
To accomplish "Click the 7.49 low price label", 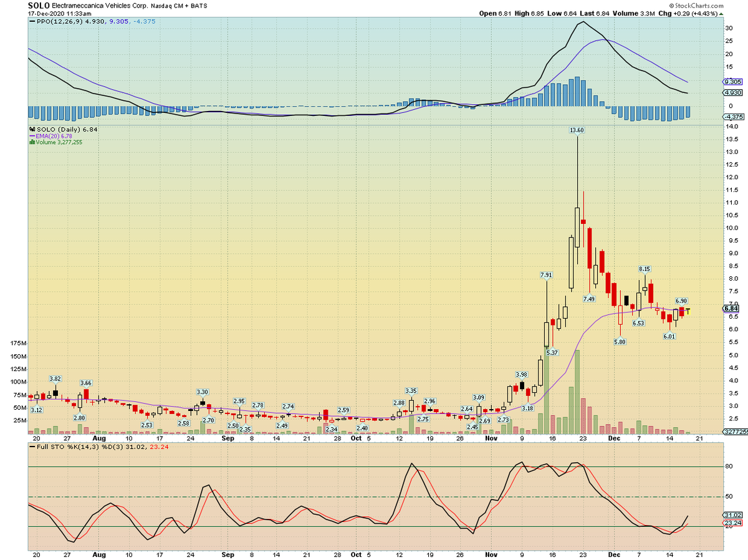I will [x=588, y=299].
